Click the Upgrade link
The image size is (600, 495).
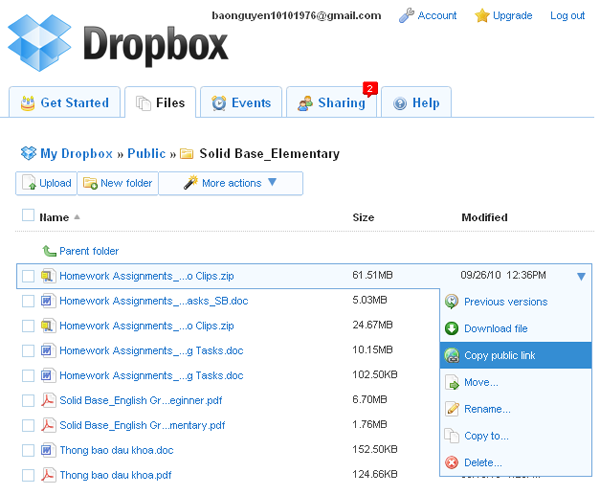(x=512, y=16)
